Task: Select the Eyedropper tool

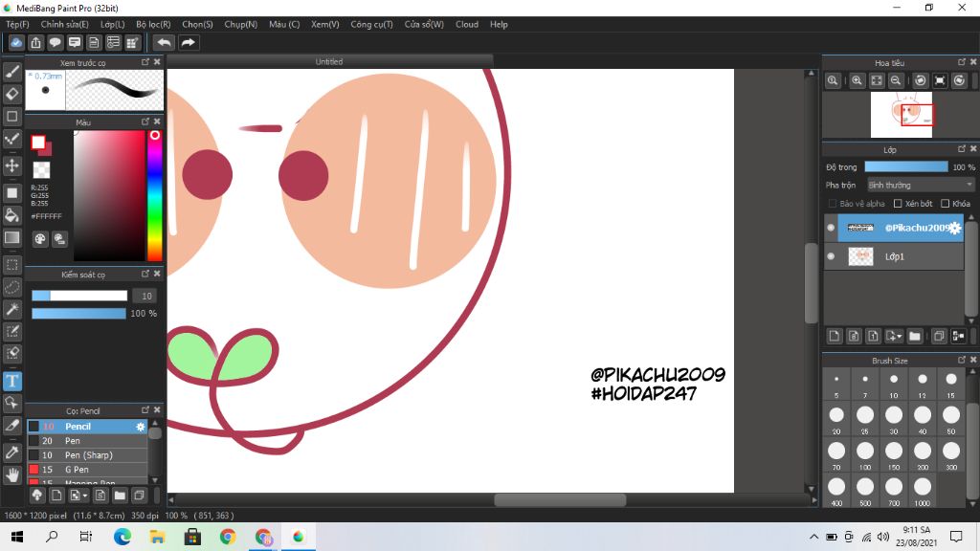Action: click(11, 452)
